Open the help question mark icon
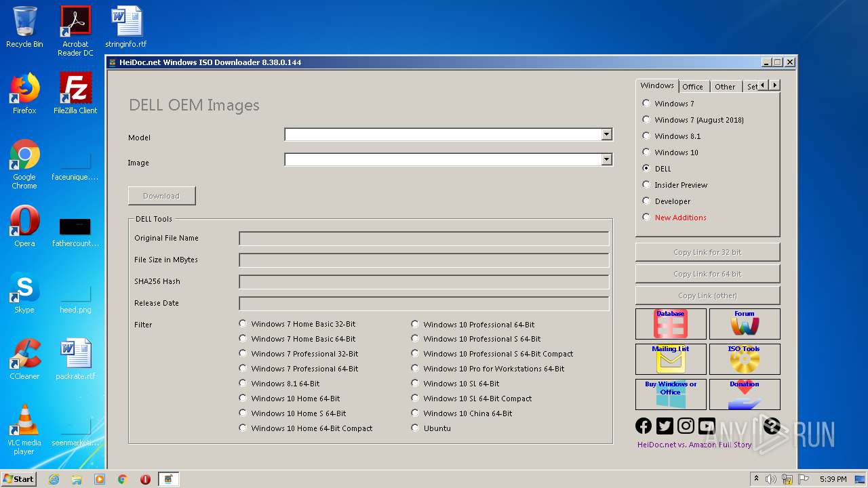Image resolution: width=868 pixels, height=488 pixels. click(771, 426)
